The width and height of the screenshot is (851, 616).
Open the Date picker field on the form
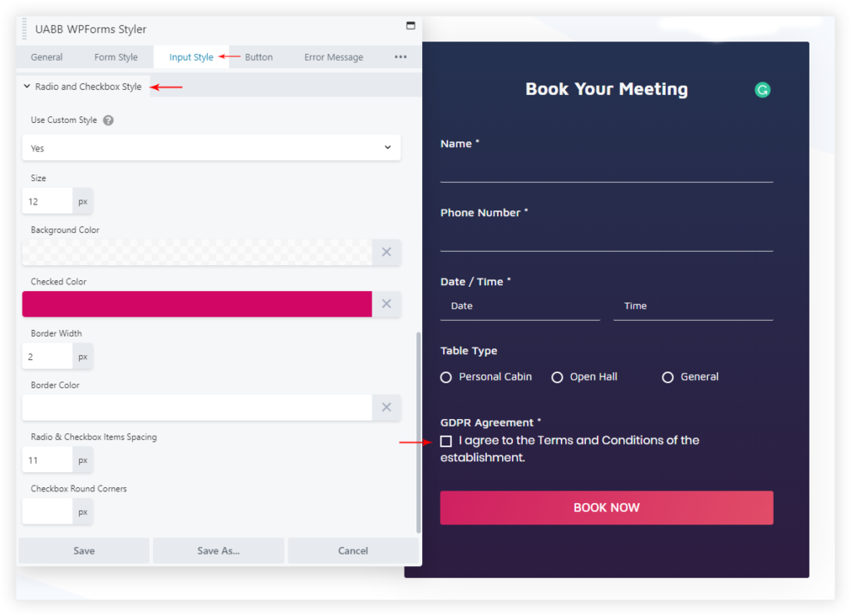click(519, 306)
